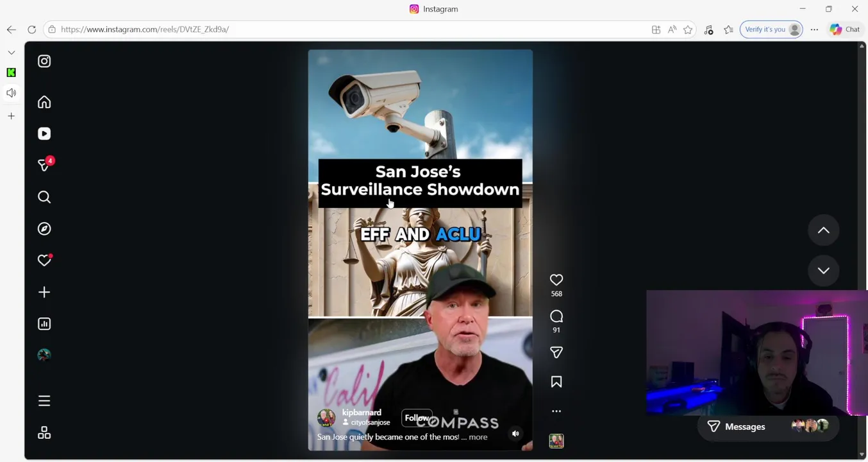The width and height of the screenshot is (868, 462).
Task: Open the split screen icon in address bar
Action: click(x=656, y=30)
